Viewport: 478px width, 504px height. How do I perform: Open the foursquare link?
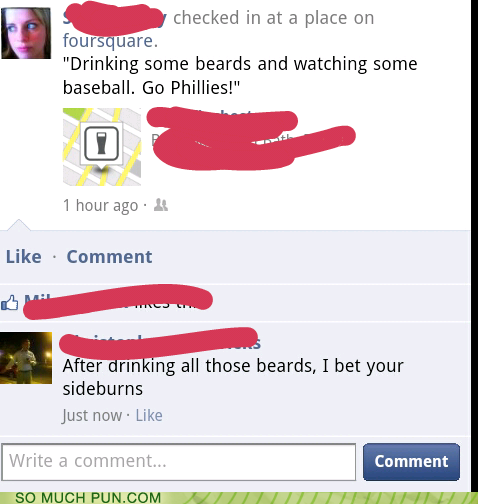110,41
